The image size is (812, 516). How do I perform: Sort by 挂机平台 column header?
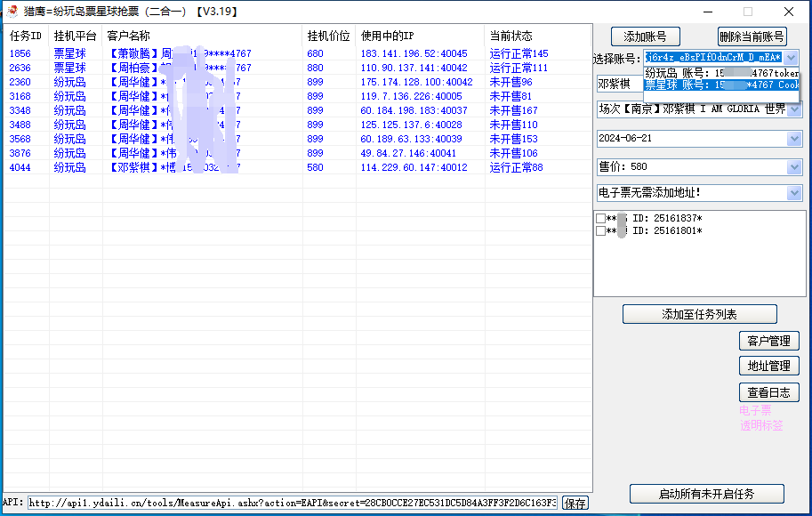pos(75,36)
